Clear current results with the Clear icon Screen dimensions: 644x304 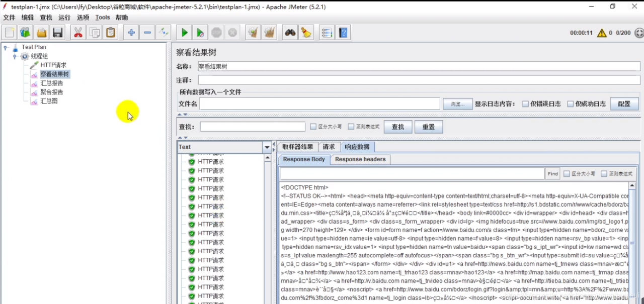point(253,33)
